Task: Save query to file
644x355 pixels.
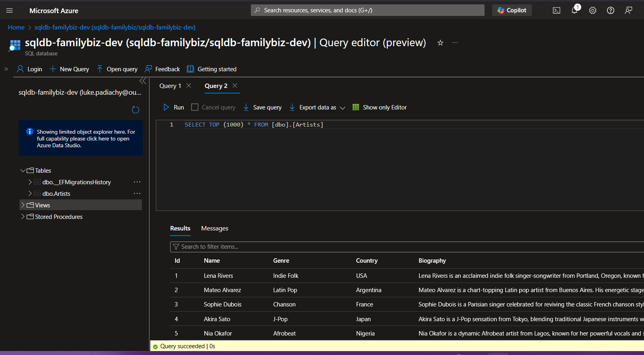Action: coord(262,107)
